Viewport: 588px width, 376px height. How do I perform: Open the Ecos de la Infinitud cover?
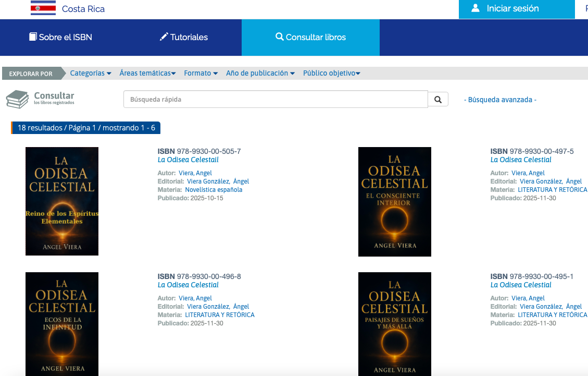tap(62, 323)
